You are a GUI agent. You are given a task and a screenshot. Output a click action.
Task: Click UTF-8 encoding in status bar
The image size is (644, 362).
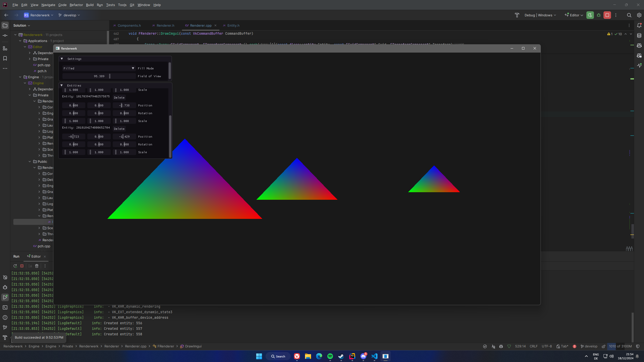point(547,346)
